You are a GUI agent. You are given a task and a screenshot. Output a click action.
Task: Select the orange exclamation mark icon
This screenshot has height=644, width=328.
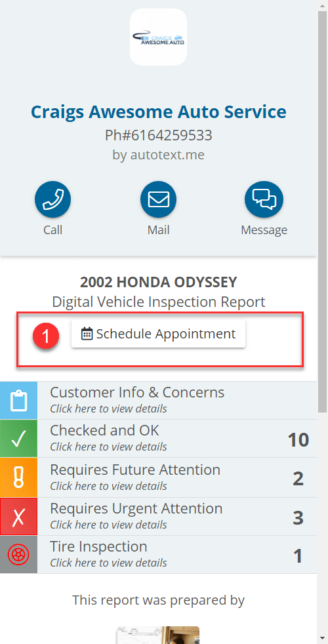[x=18, y=477]
